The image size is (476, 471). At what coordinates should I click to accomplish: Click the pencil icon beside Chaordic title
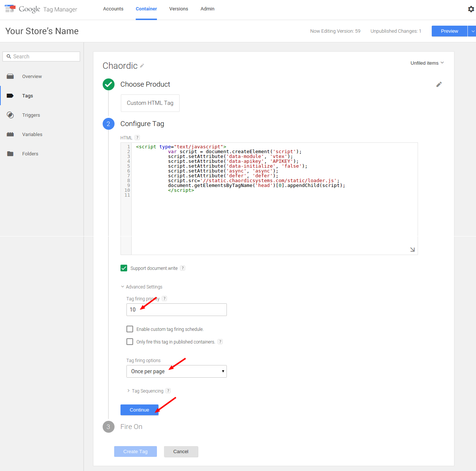click(142, 66)
